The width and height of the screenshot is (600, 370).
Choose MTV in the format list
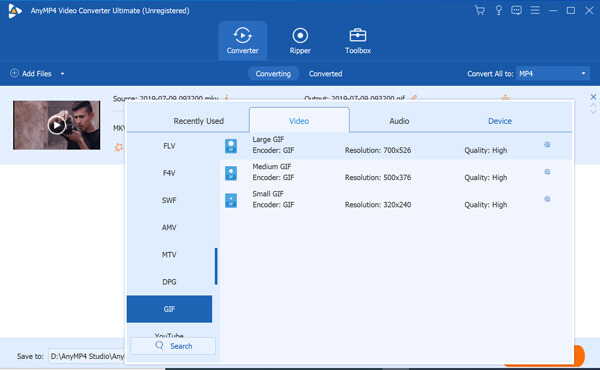(x=169, y=254)
